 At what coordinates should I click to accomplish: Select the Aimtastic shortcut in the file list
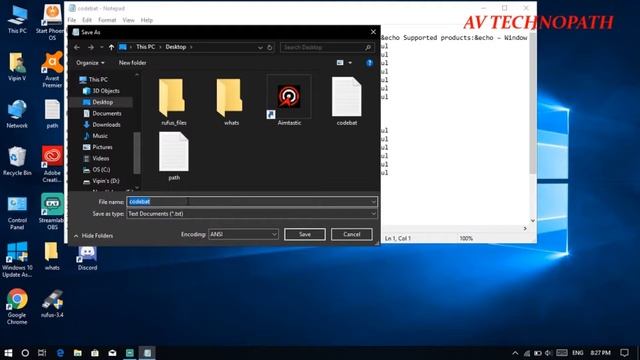point(289,101)
